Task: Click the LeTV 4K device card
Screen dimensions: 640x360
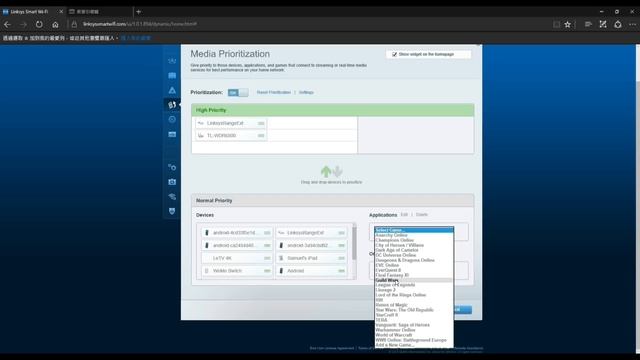Action: (237, 258)
